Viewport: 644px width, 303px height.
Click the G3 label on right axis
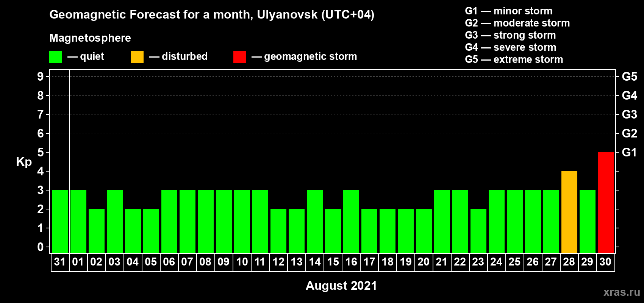[629, 114]
